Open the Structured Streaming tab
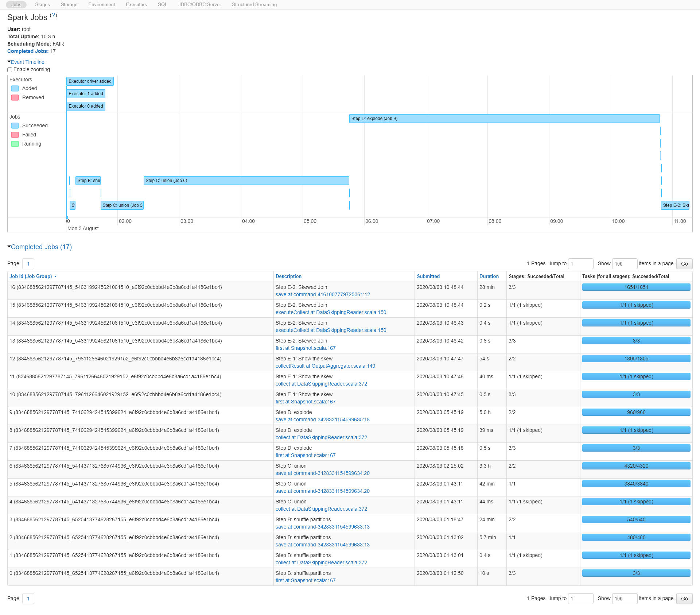Image resolution: width=700 pixels, height=615 pixels. point(254,5)
